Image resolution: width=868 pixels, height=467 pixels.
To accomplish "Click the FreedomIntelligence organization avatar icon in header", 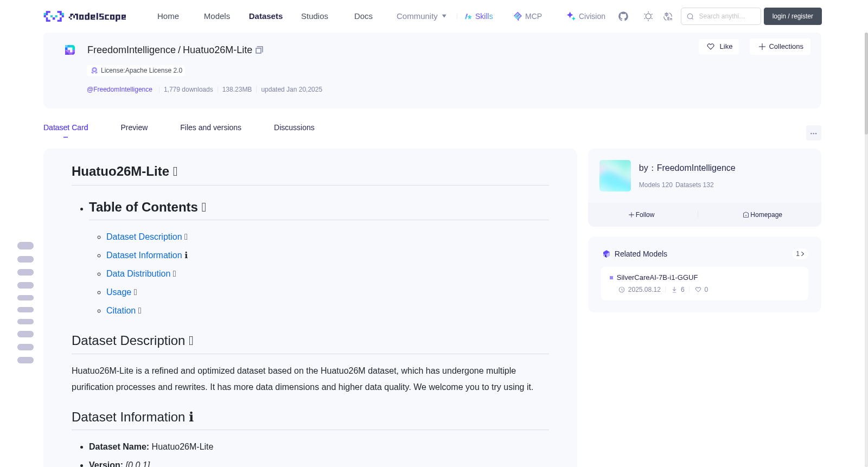I will point(70,50).
